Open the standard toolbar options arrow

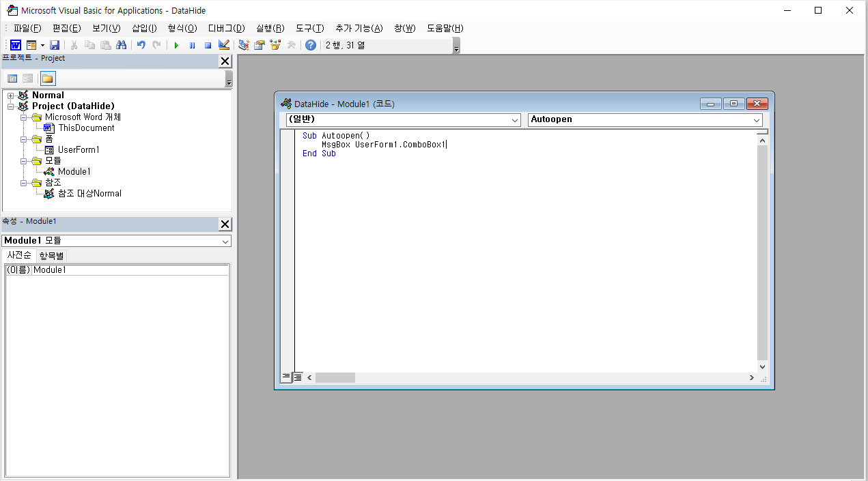456,46
